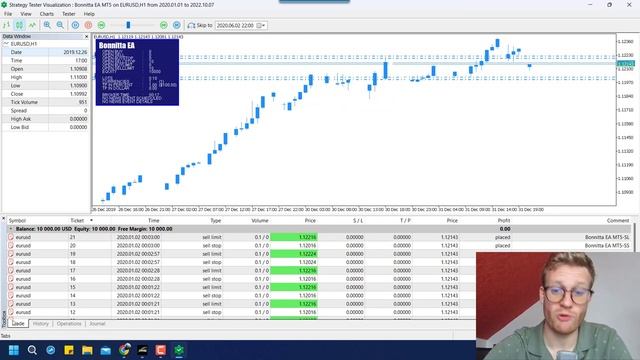The width and height of the screenshot is (640, 360).
Task: Sort orders by the Type column header
Action: click(x=216, y=220)
